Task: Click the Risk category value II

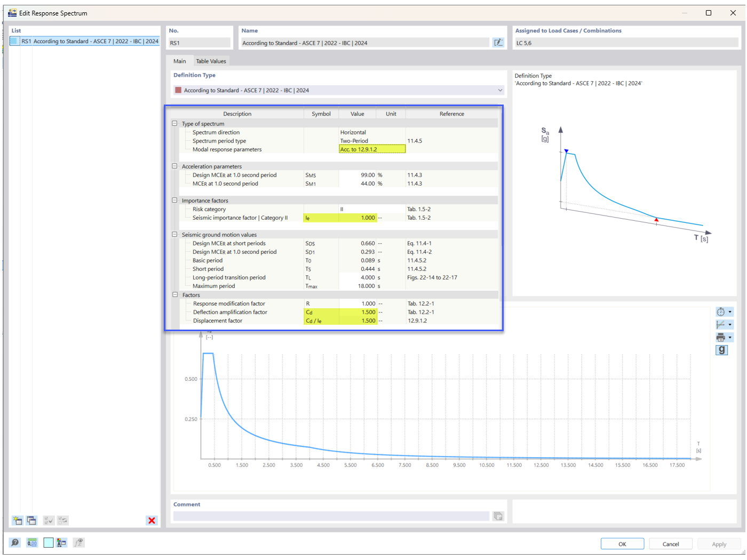Action: click(x=372, y=209)
